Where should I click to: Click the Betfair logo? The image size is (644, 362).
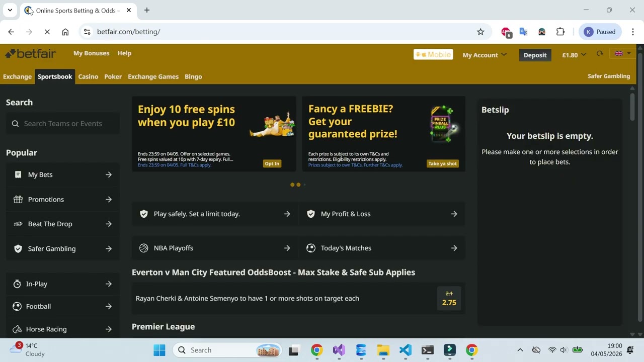pos(30,53)
